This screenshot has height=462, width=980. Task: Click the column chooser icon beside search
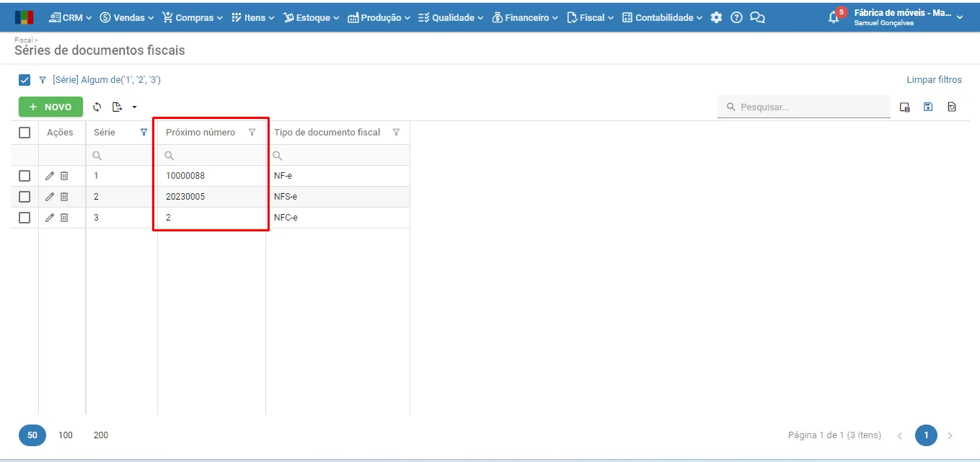click(905, 107)
